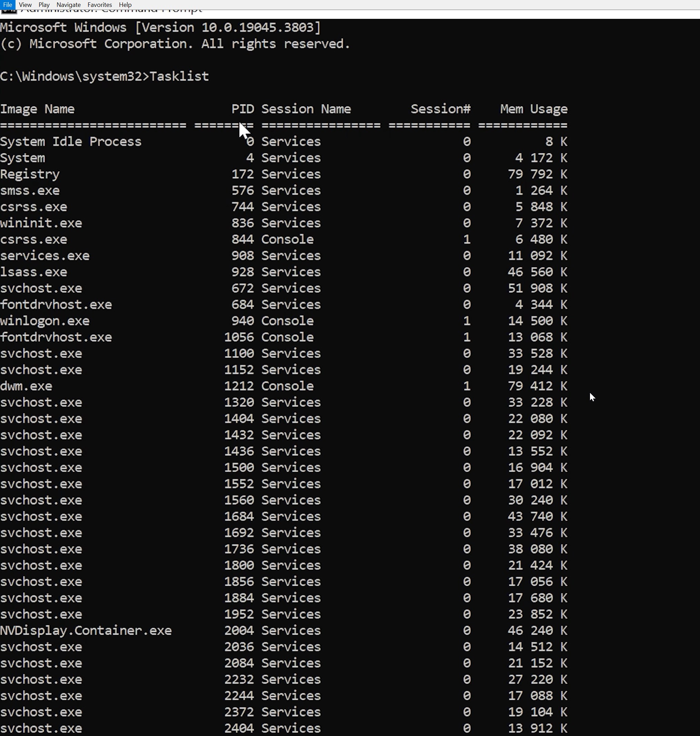Click PID 1100 of svchost.exe
Viewport: 700px width, 736px height.
coord(239,353)
